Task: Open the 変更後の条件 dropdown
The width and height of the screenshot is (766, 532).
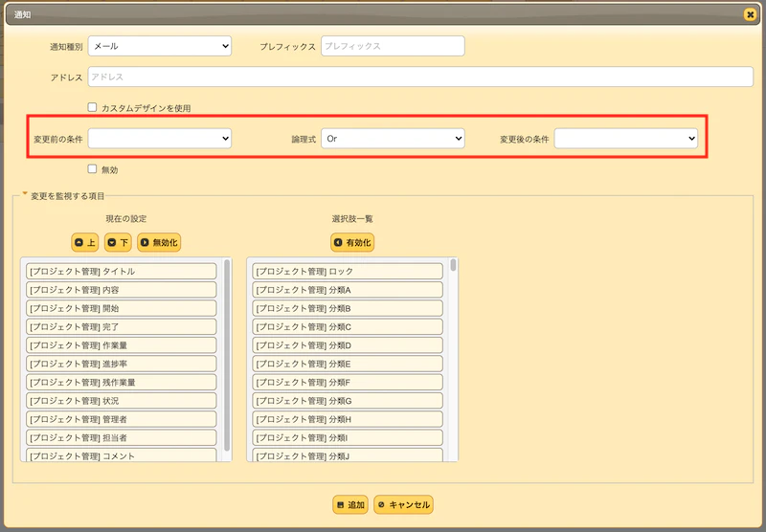Action: 626,139
